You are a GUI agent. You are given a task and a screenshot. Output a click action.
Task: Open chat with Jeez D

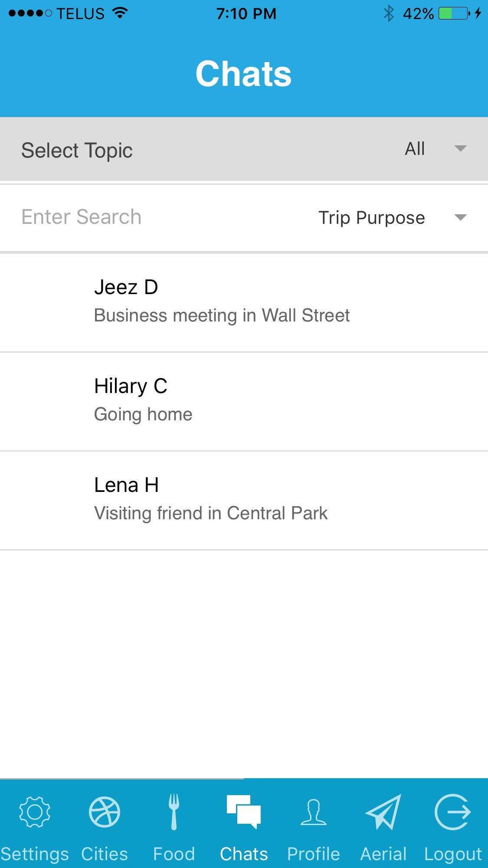tap(244, 302)
